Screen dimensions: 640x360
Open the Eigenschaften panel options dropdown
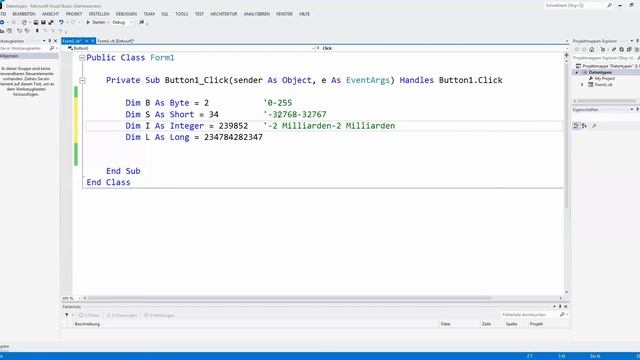point(632,109)
